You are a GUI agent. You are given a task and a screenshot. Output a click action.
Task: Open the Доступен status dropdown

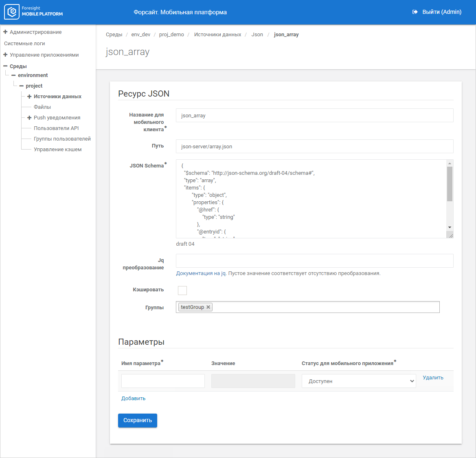tap(359, 381)
